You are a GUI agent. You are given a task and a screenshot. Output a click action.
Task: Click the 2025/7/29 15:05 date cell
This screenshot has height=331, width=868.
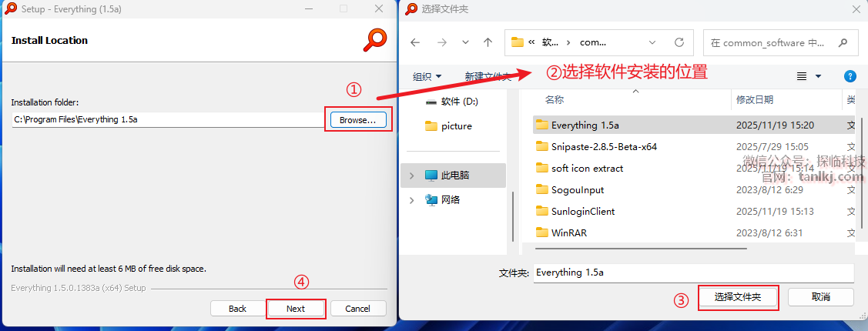click(x=772, y=147)
